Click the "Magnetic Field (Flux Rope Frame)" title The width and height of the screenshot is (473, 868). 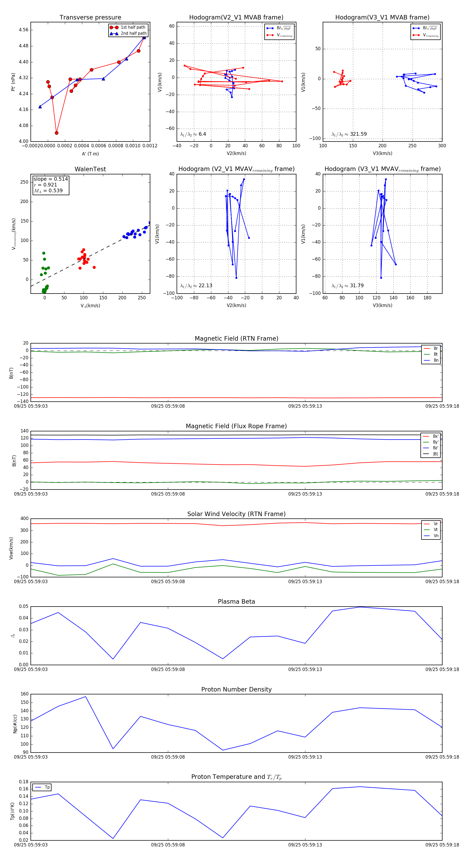[x=236, y=426]
